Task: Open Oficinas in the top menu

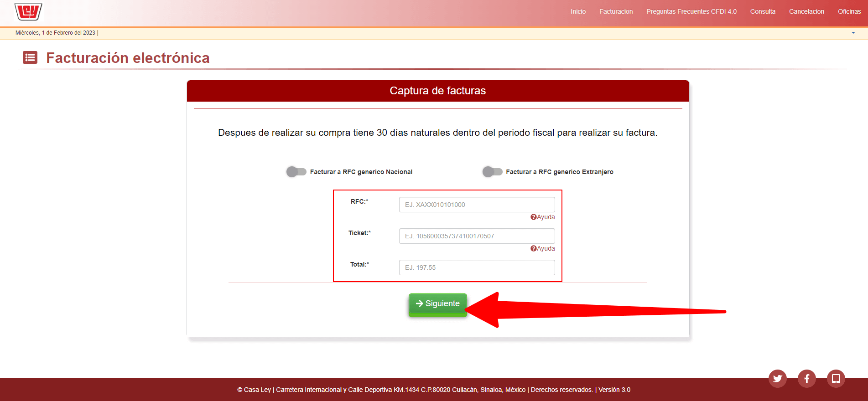Action: point(849,12)
